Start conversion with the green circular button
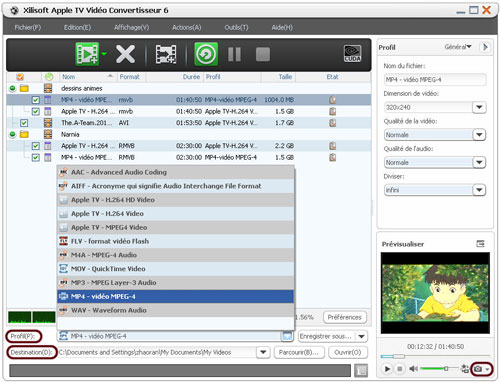Image resolution: width=500 pixels, height=383 pixels. (206, 54)
